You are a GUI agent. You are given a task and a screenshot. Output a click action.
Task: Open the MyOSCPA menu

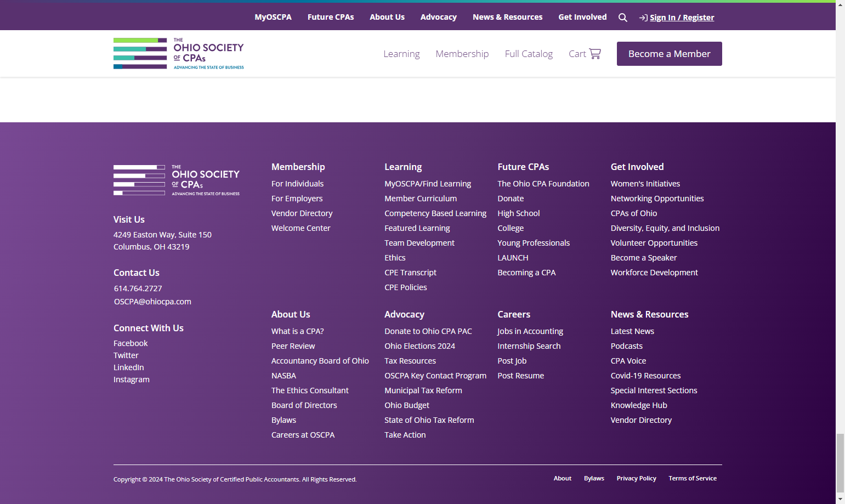(x=273, y=17)
